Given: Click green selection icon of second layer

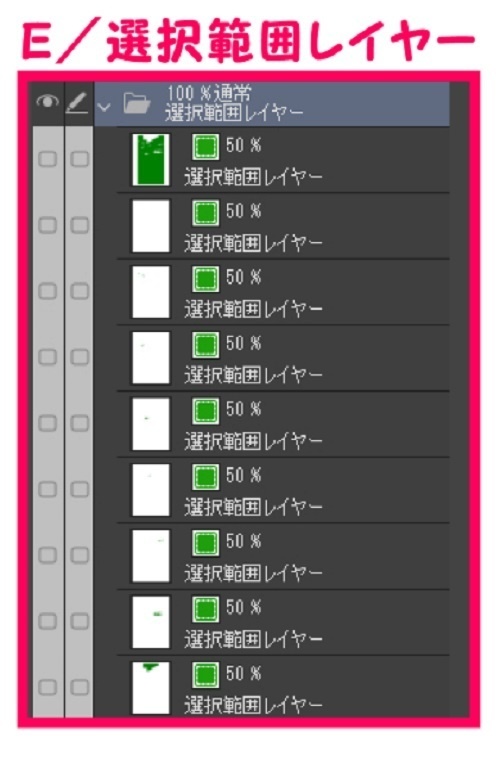Looking at the screenshot, I should coord(206,212).
